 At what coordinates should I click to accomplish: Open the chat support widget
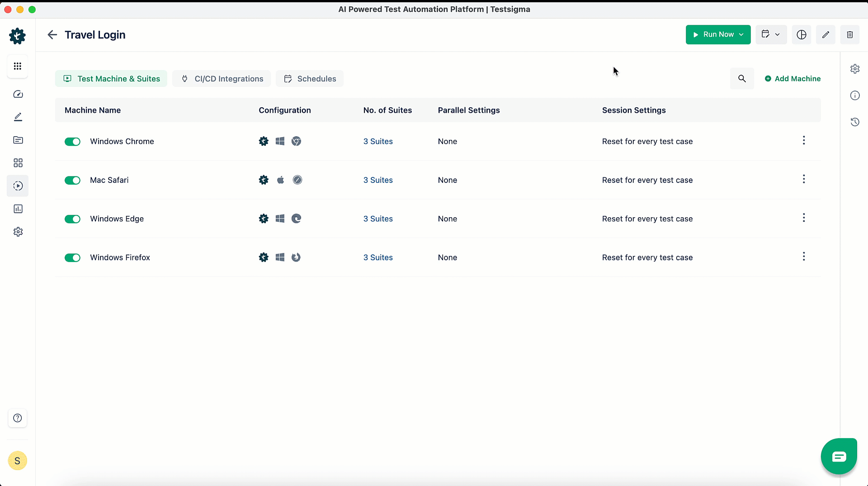click(x=839, y=456)
